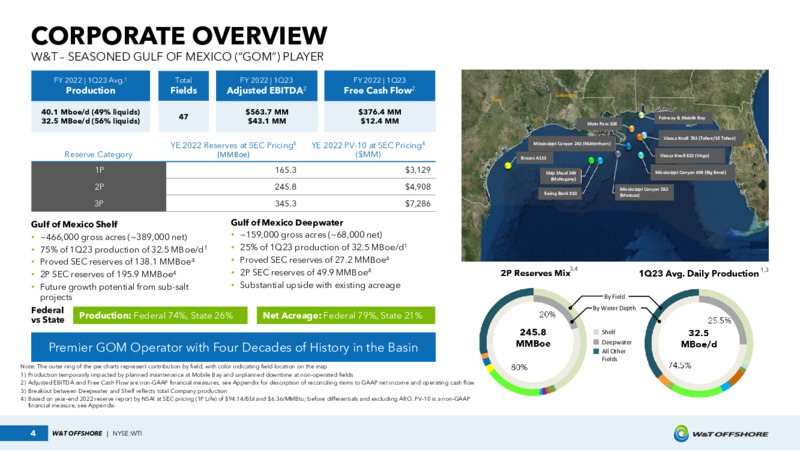Click the teal Mississippi Canyon 698 marker
The height and width of the screenshot is (450, 800).
tap(641, 155)
